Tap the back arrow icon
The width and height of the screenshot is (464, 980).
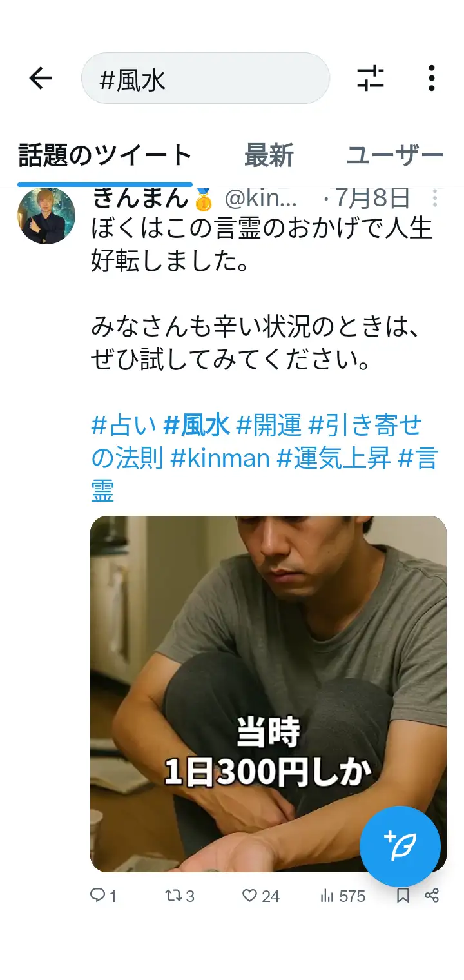(41, 79)
